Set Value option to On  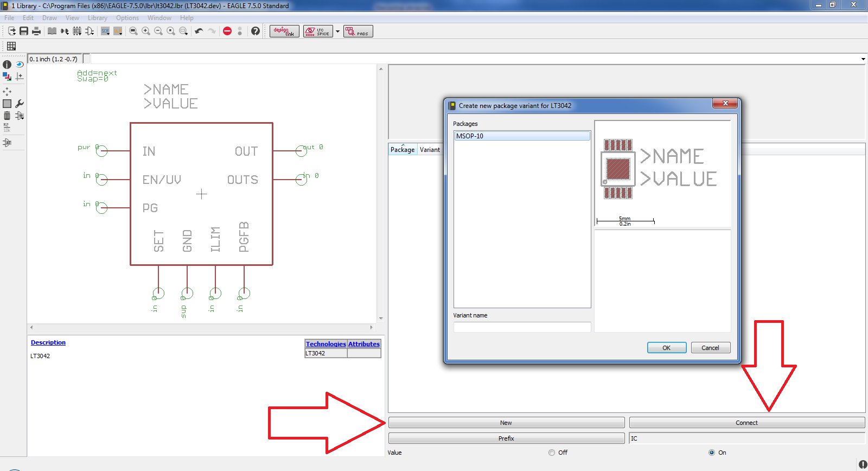click(712, 453)
